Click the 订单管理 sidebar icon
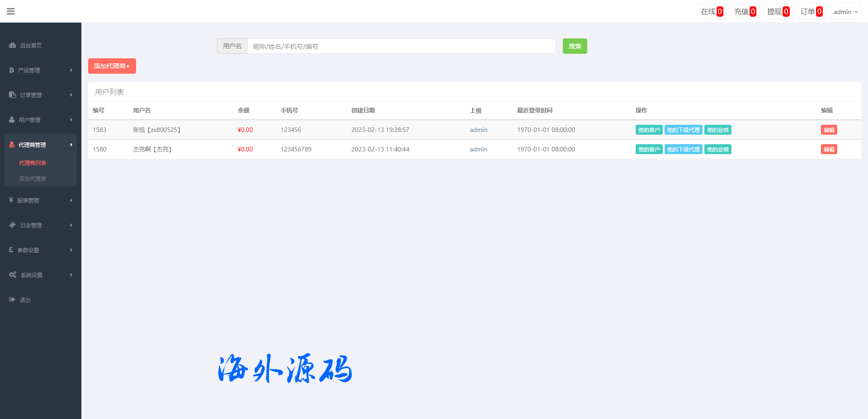The image size is (868, 419). [12, 95]
